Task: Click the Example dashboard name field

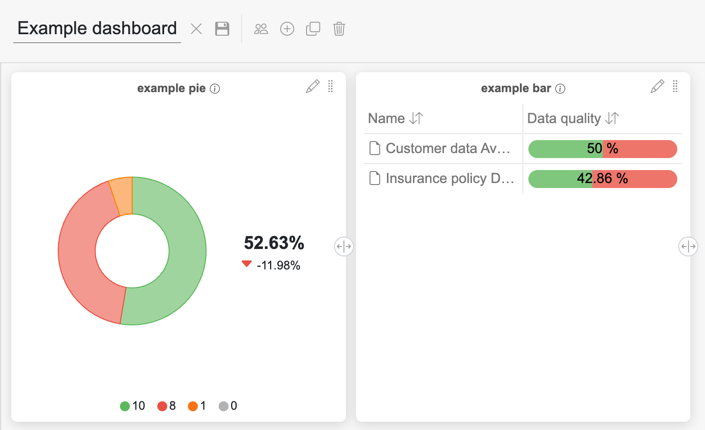Action: pos(97,28)
